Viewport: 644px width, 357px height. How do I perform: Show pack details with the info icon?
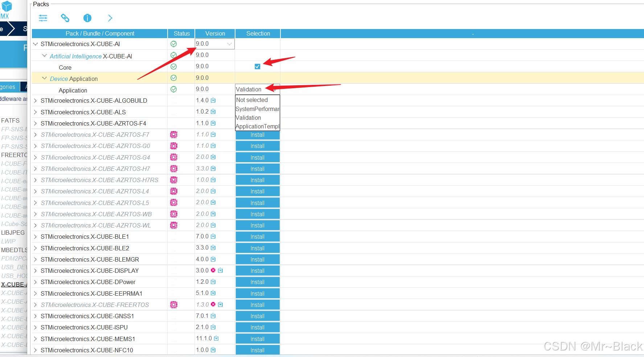click(x=87, y=18)
